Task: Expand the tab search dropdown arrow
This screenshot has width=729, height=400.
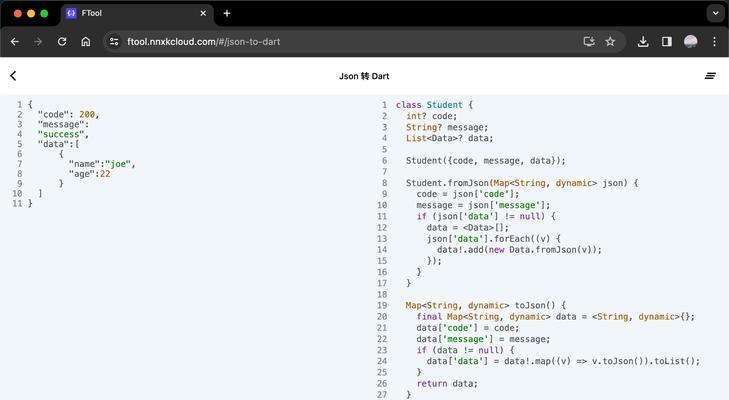Action: click(x=716, y=13)
